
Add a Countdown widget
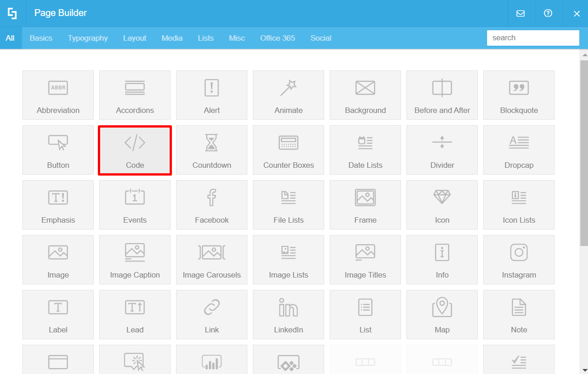[x=211, y=150]
